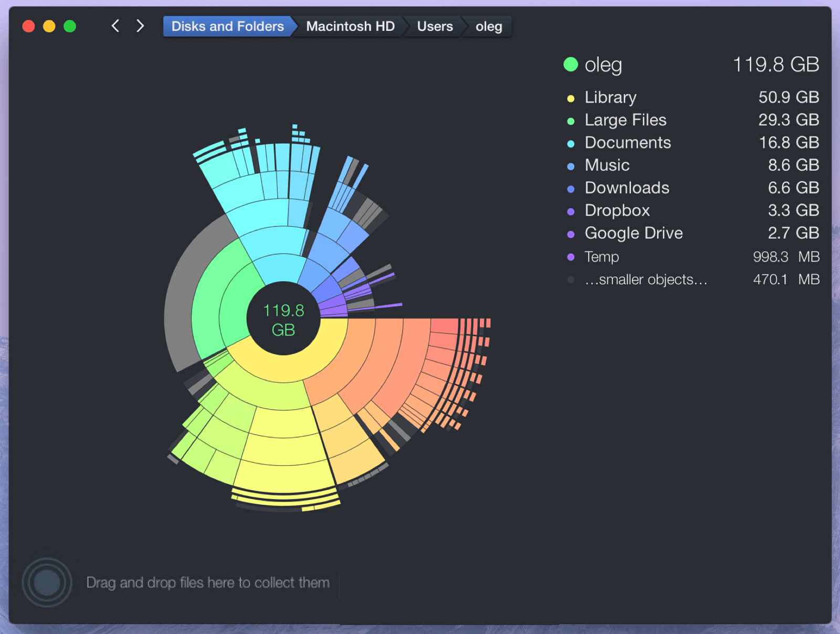Open the Downloads folder entry
The width and height of the screenshot is (840, 634).
tap(627, 188)
